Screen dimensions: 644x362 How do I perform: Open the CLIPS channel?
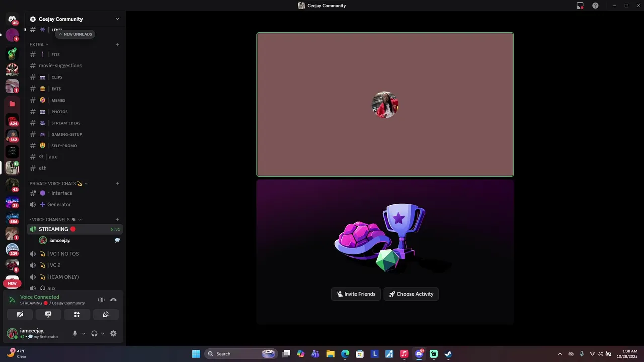coord(74,77)
